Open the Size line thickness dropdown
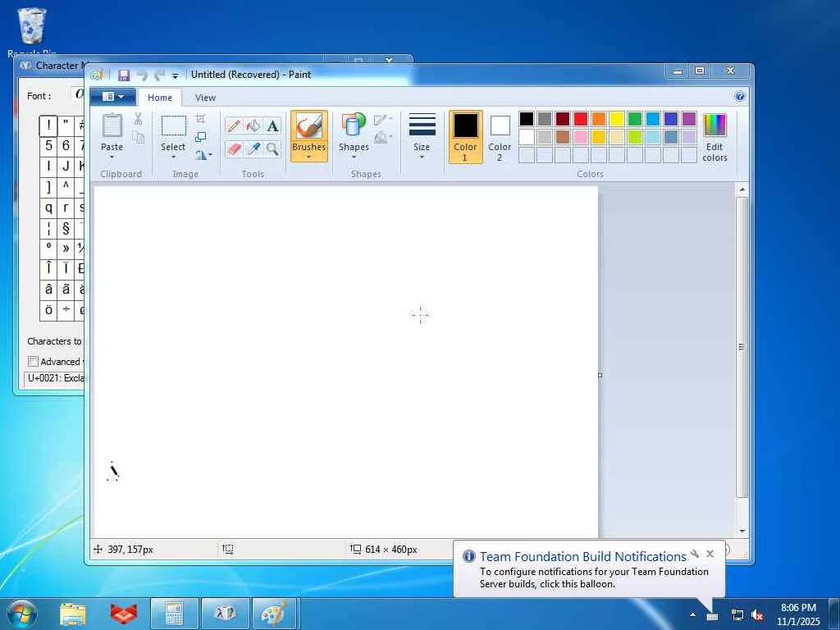 point(422,136)
